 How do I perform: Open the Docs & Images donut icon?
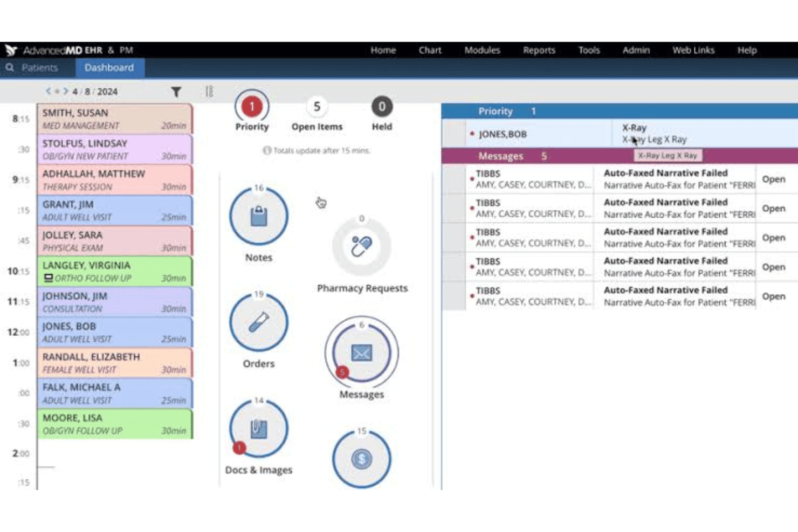[x=259, y=429]
